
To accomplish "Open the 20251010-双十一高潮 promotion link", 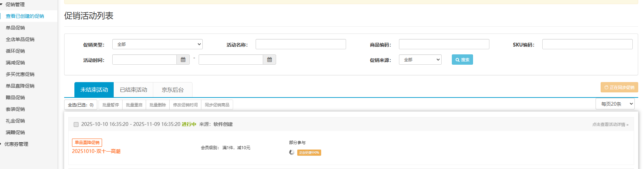I will coord(96,151).
